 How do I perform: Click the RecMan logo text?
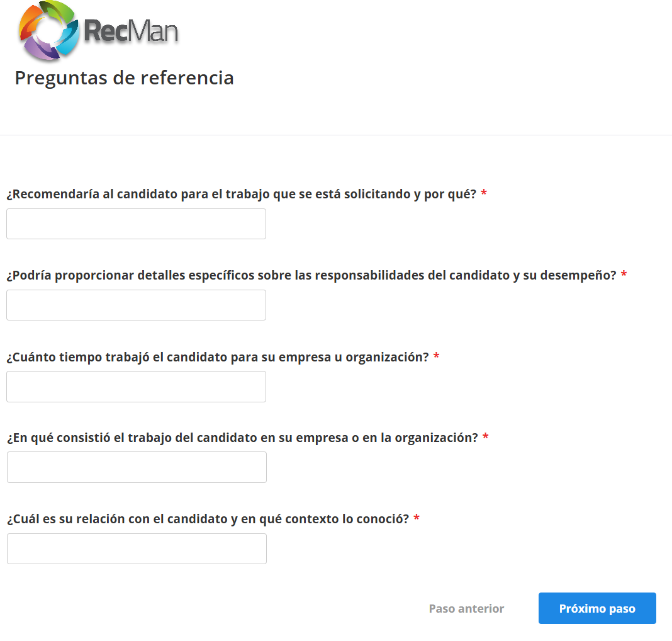tap(132, 31)
